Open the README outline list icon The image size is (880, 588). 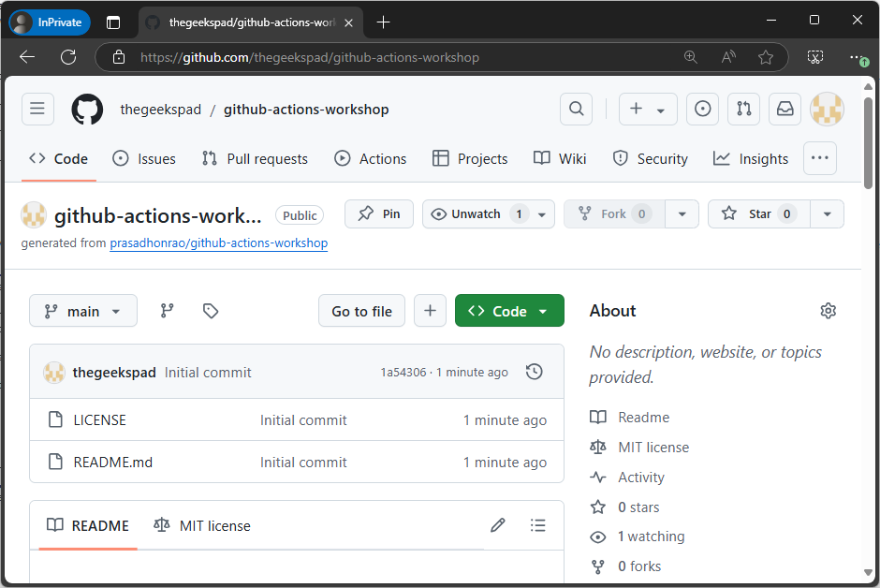click(537, 525)
